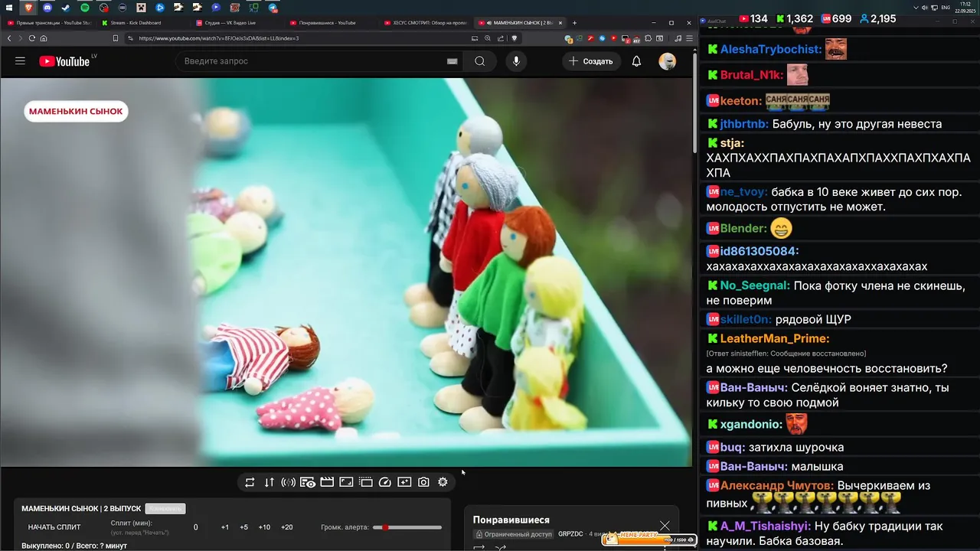This screenshot has width=980, height=551.
Task: Close the МАМЕНЬКИН СЫНОК browser tab
Action: click(x=560, y=23)
